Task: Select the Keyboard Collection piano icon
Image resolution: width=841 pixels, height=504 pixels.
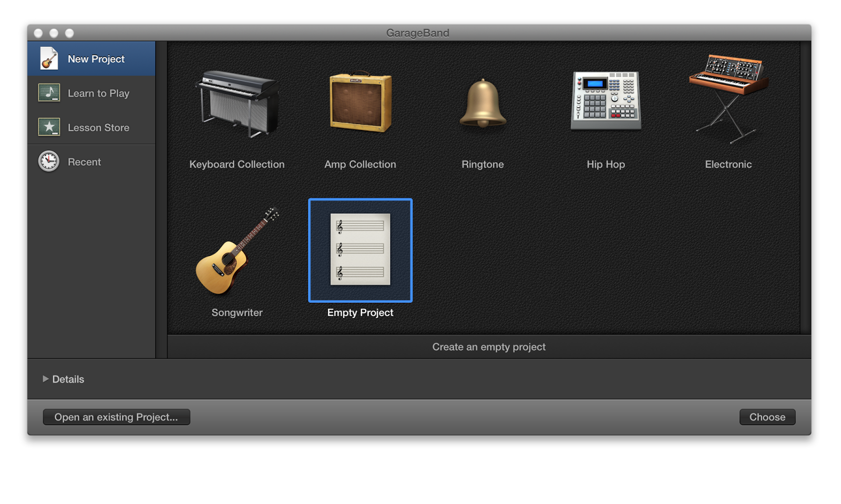Action: click(x=237, y=104)
